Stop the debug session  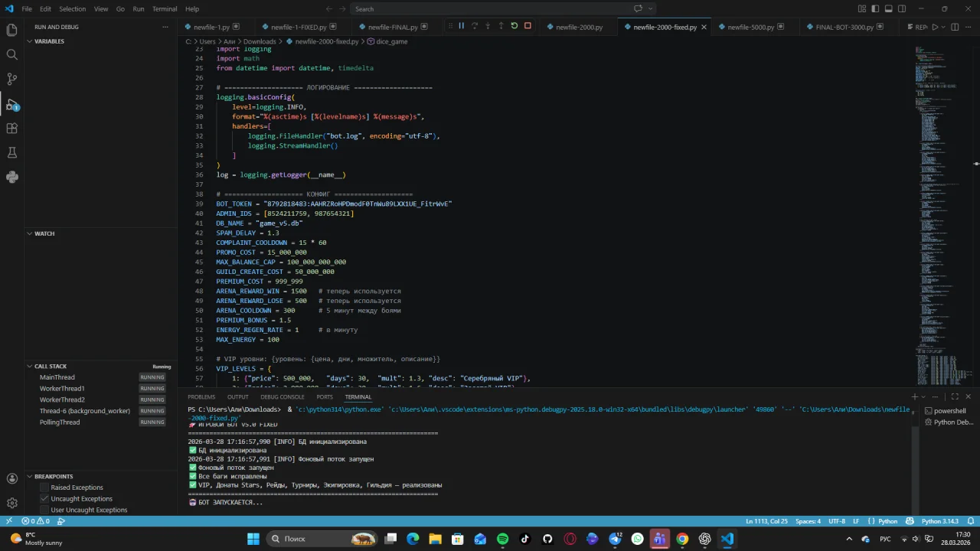(x=528, y=26)
